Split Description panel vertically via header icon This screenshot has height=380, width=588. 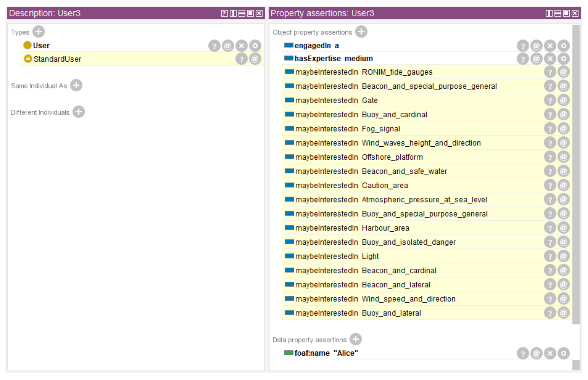pyautogui.click(x=233, y=13)
